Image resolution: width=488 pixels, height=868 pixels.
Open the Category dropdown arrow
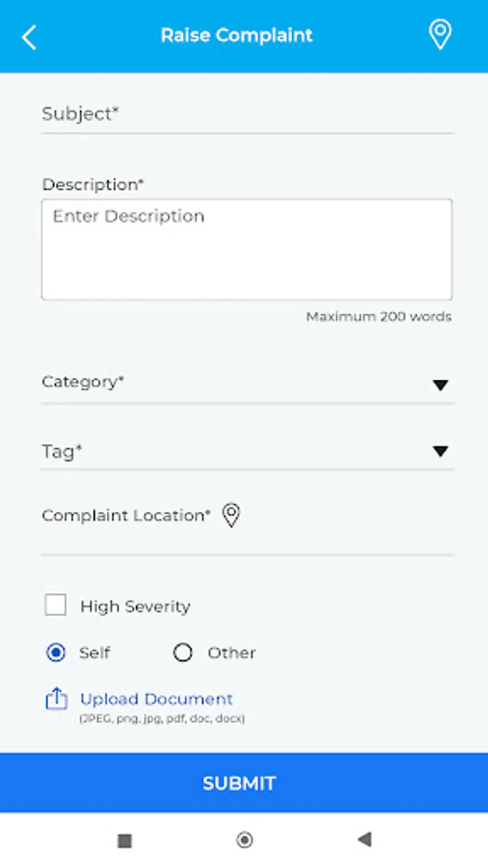click(440, 385)
